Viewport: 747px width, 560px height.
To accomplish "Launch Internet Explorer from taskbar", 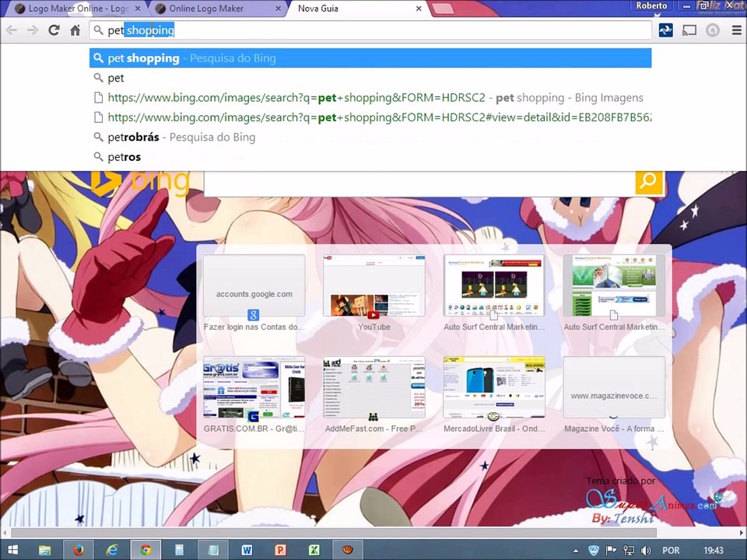I will (112, 551).
